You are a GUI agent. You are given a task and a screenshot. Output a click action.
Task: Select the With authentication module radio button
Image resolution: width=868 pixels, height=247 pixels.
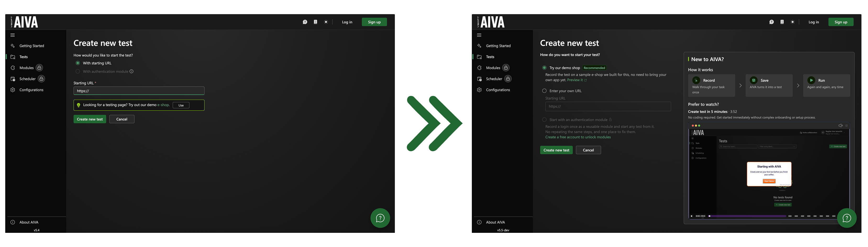click(x=78, y=72)
